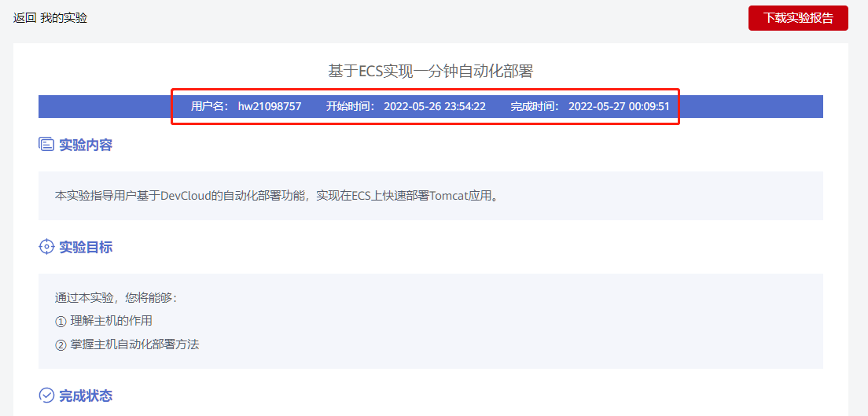This screenshot has height=416, width=868.
Task: Click the 实验内容 document icon
Action: point(46,145)
